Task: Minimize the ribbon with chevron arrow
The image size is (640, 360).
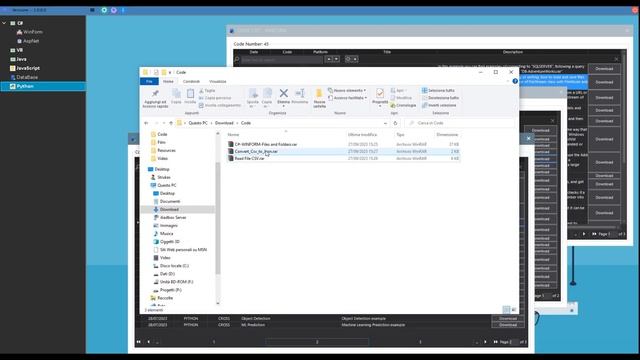Action: (x=508, y=81)
